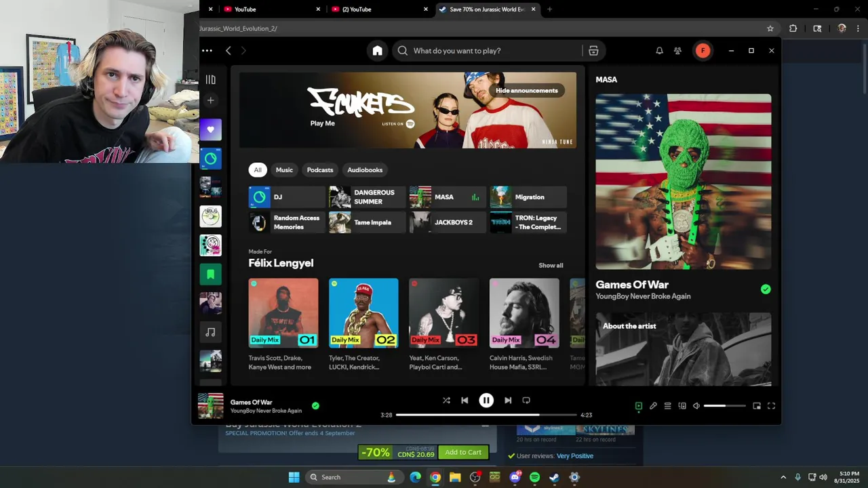Open Chrome extensions puzzle icon

click(x=793, y=28)
